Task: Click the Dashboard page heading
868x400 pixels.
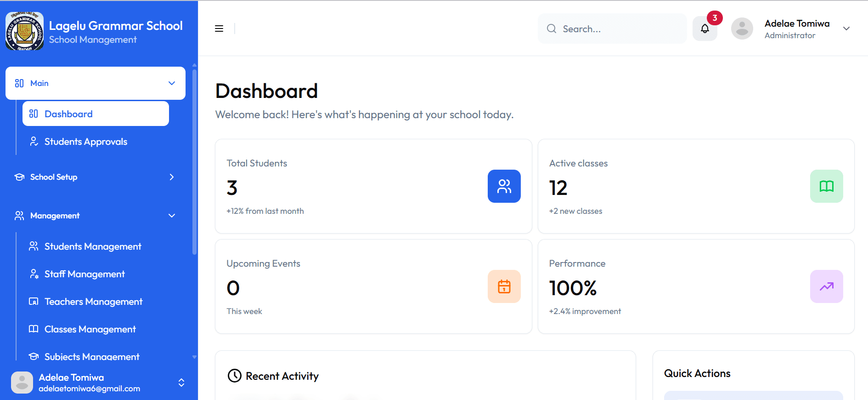Action: click(x=266, y=91)
